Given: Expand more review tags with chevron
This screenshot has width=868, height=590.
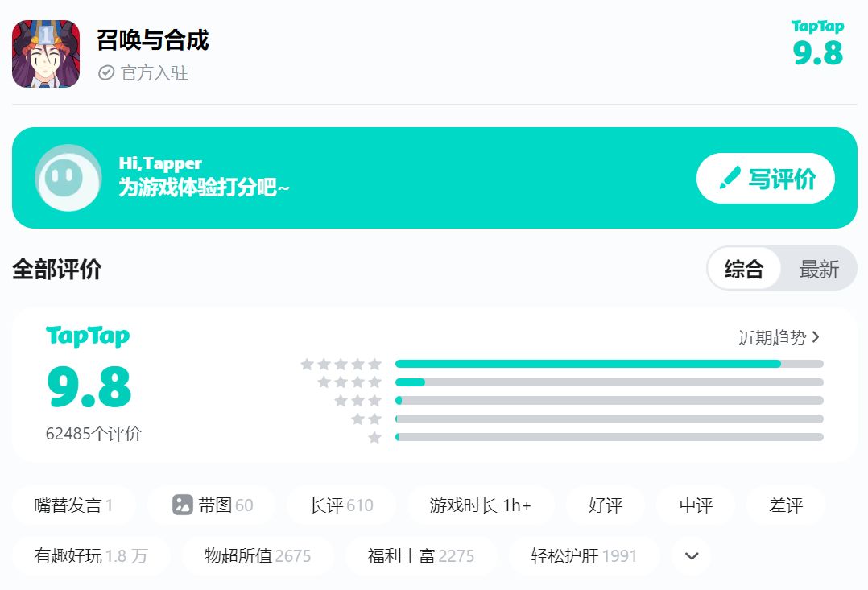Looking at the screenshot, I should (x=691, y=555).
